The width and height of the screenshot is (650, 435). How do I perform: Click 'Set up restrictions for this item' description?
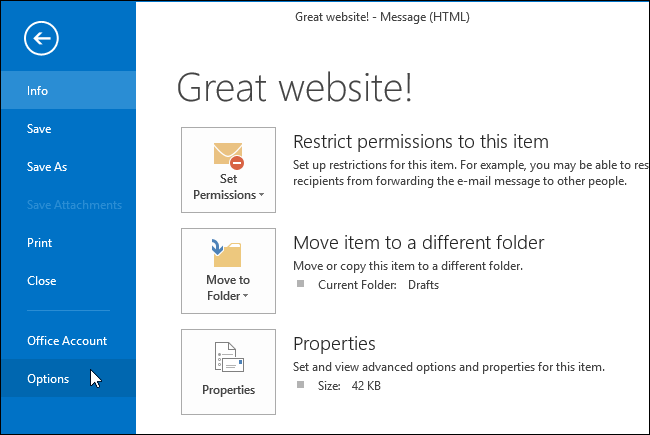471,173
